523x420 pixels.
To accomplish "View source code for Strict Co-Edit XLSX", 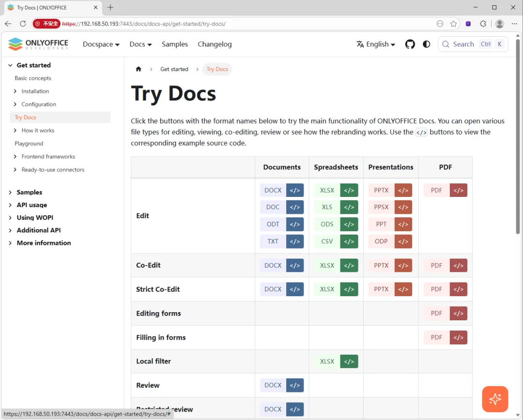I will [x=349, y=289].
